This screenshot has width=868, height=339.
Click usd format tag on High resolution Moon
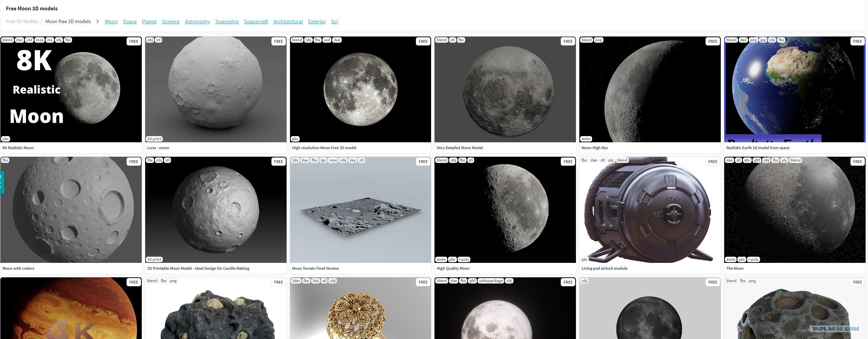click(x=327, y=40)
